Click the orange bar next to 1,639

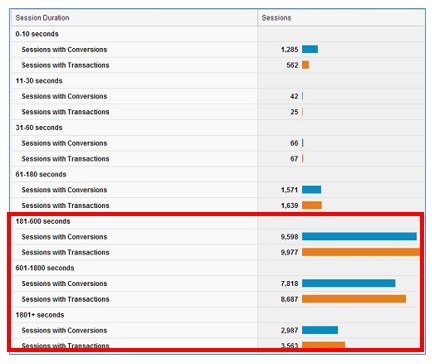click(312, 205)
